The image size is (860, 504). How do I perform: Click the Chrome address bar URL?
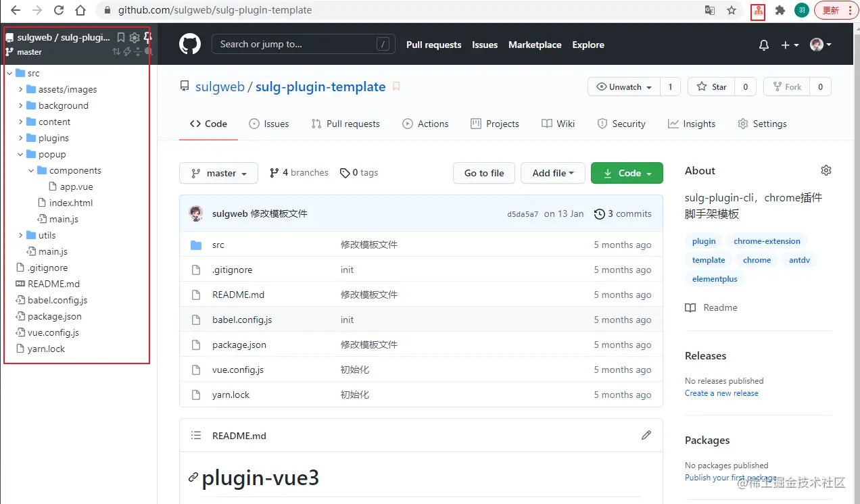pyautogui.click(x=215, y=11)
